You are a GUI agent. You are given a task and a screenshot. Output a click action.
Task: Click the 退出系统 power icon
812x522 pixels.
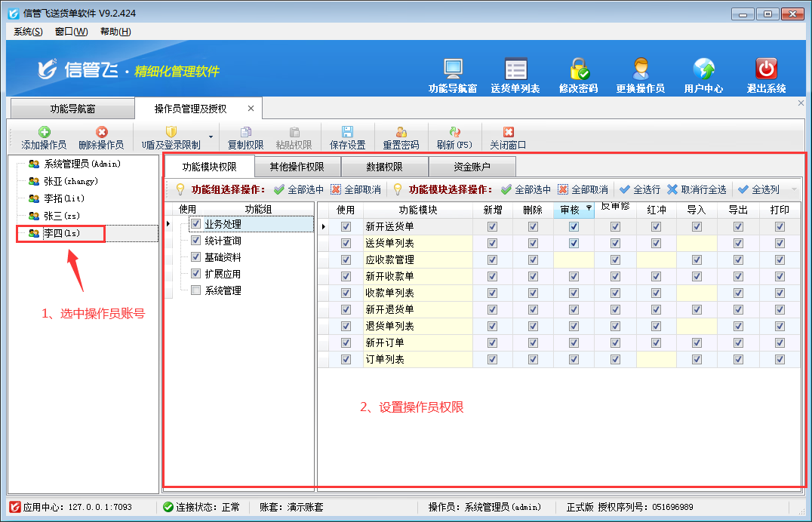tap(766, 69)
